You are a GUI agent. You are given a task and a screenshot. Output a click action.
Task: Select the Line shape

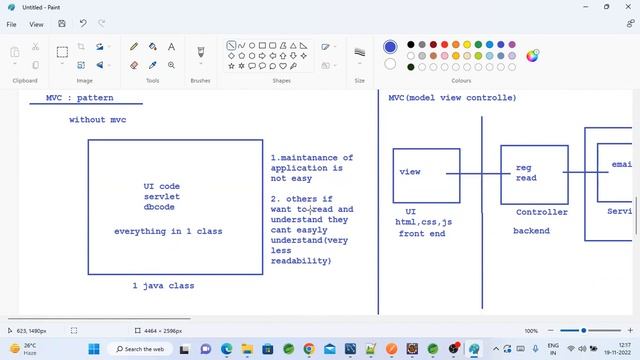[x=231, y=45]
